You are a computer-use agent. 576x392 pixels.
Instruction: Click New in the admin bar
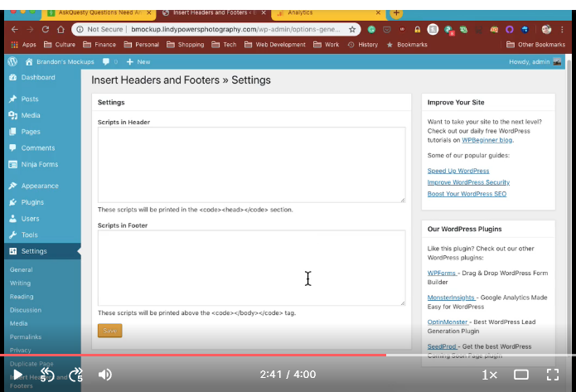click(138, 61)
